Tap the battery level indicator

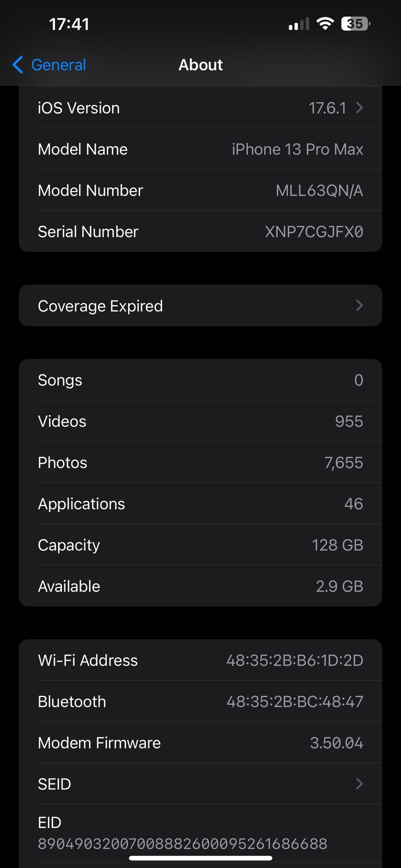[355, 24]
